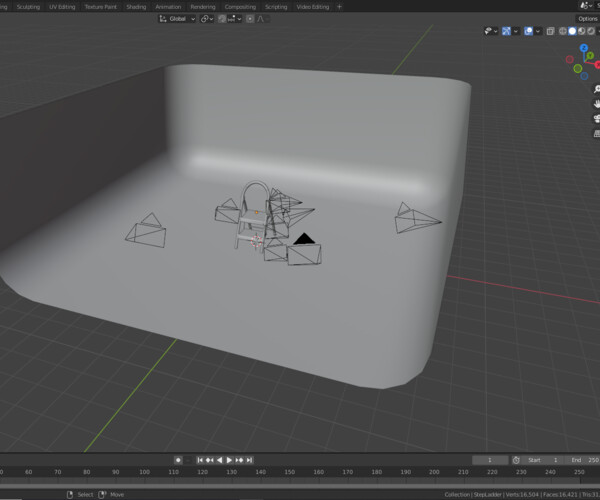The width and height of the screenshot is (600, 500).
Task: Toggle perspective/orthographic grid icon
Action: pos(597,133)
